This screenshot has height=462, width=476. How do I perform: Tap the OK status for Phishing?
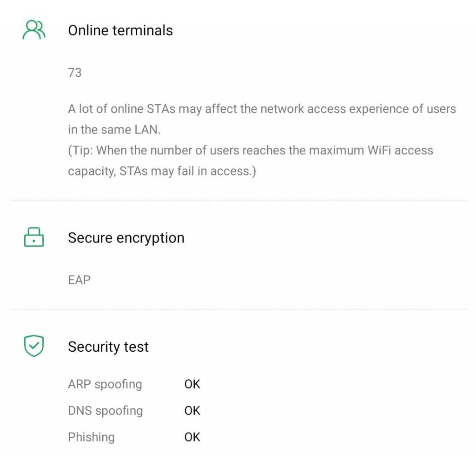click(x=192, y=437)
